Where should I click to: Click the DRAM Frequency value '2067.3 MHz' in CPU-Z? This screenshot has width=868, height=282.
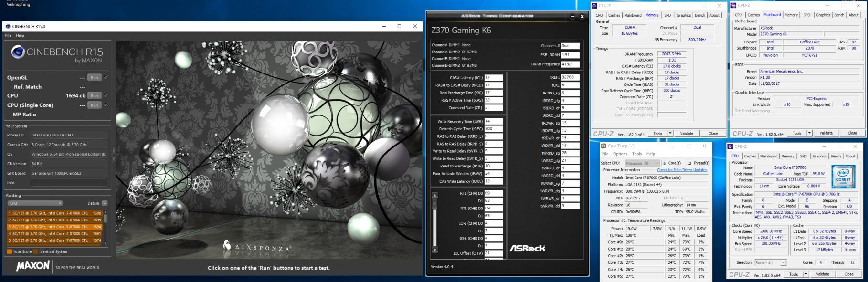click(x=672, y=54)
